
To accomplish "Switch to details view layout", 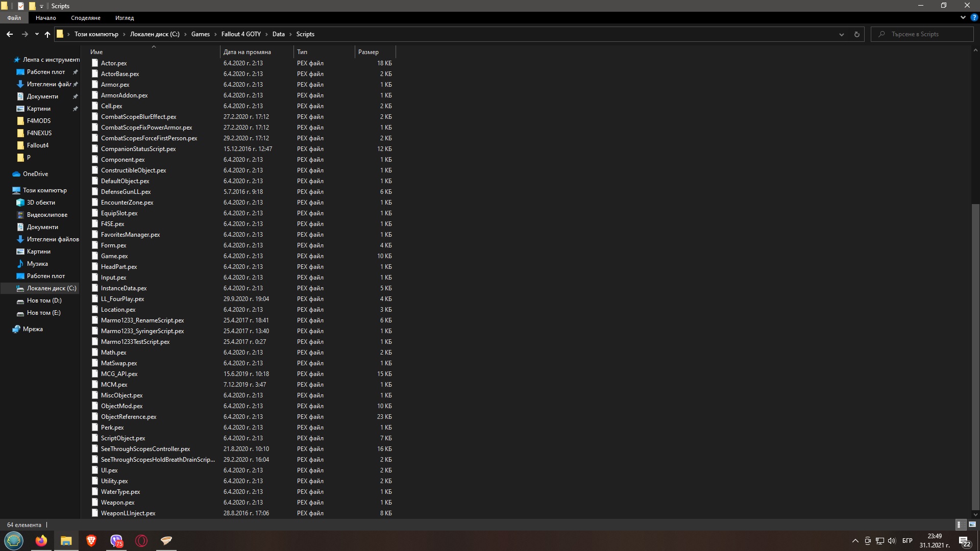I will (960, 524).
